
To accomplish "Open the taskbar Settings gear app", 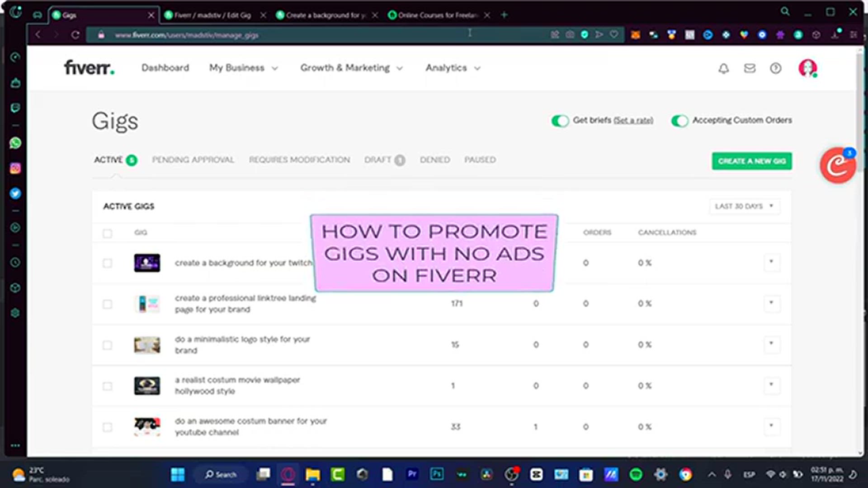I will tap(660, 474).
